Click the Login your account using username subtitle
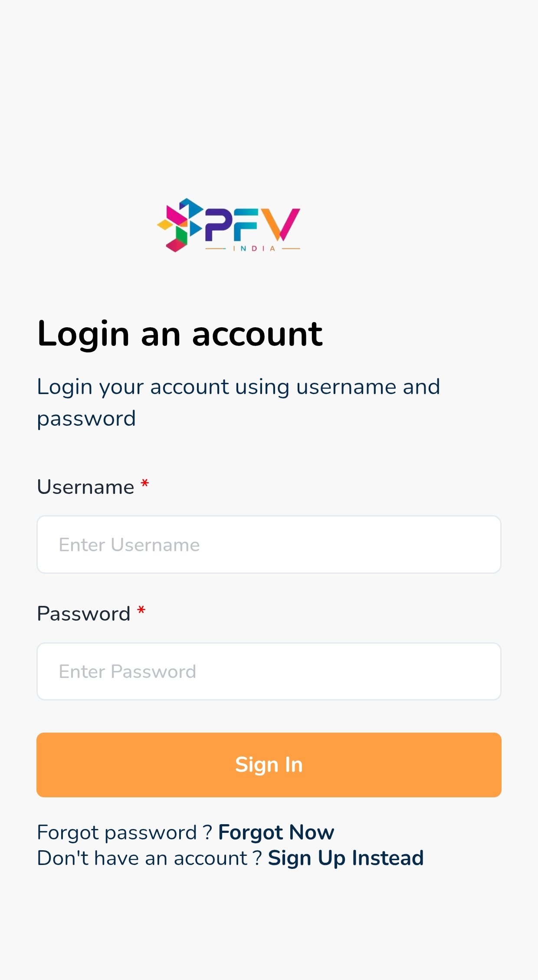The height and width of the screenshot is (980, 538). (x=238, y=387)
